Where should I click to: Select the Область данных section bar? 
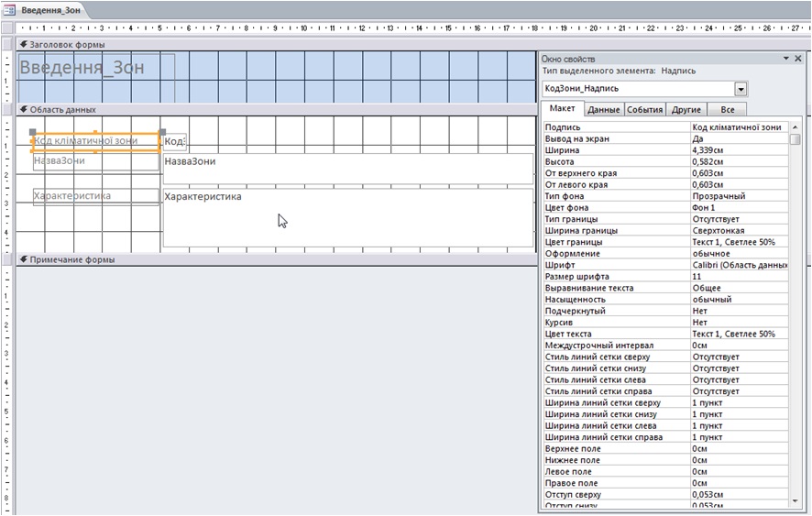[275, 109]
